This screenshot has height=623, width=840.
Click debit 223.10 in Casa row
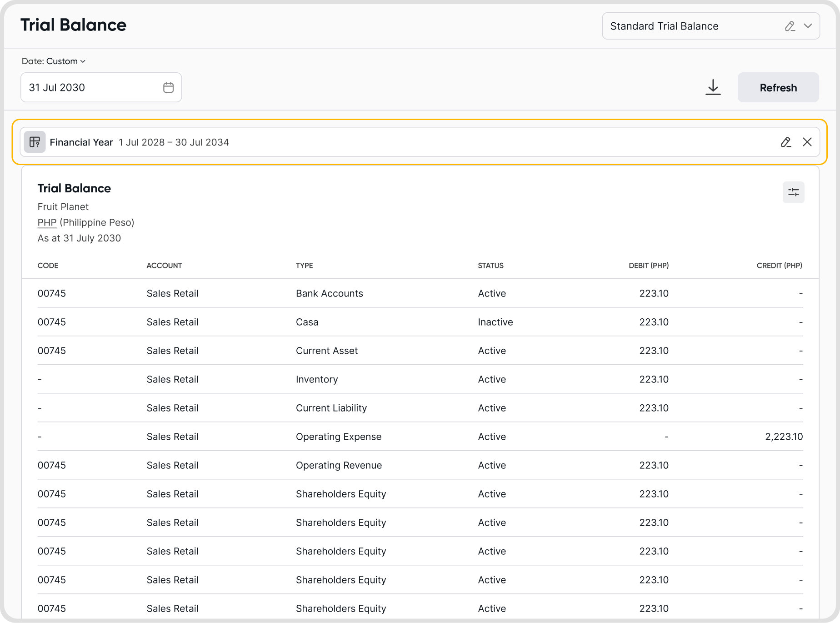654,322
